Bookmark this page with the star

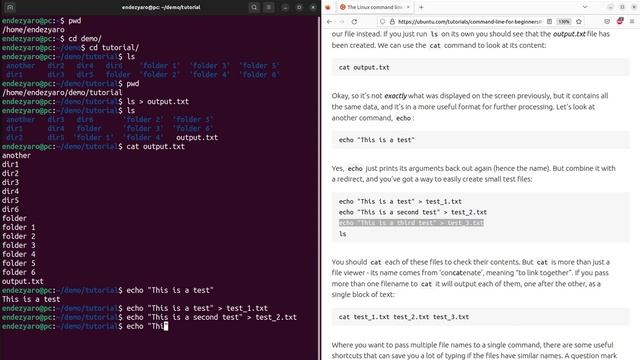click(x=579, y=22)
